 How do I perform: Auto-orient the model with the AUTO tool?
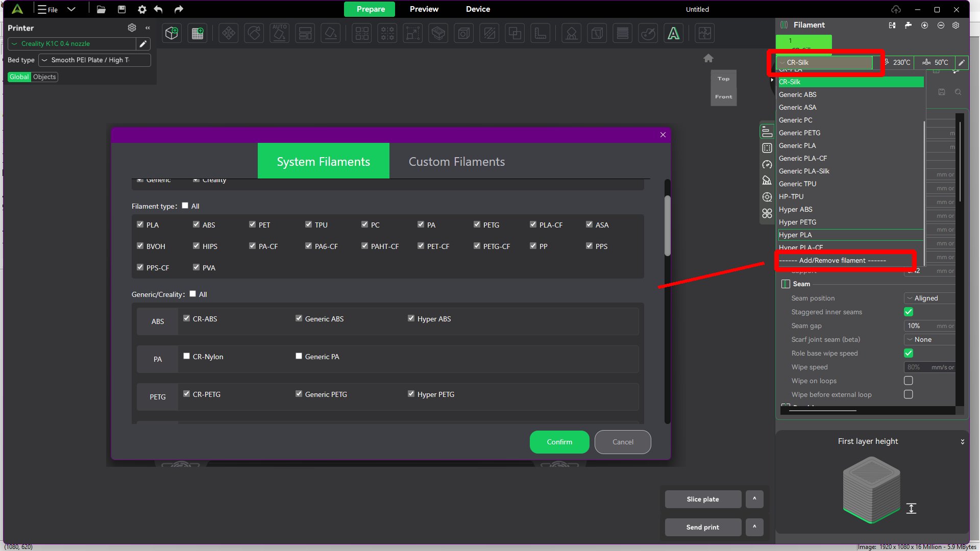pyautogui.click(x=279, y=33)
